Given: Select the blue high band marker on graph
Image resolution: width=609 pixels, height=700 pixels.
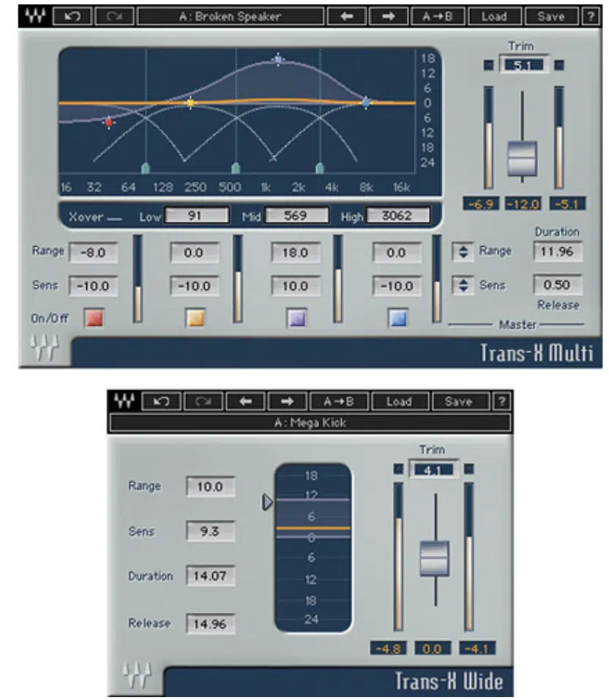Looking at the screenshot, I should pos(366,103).
